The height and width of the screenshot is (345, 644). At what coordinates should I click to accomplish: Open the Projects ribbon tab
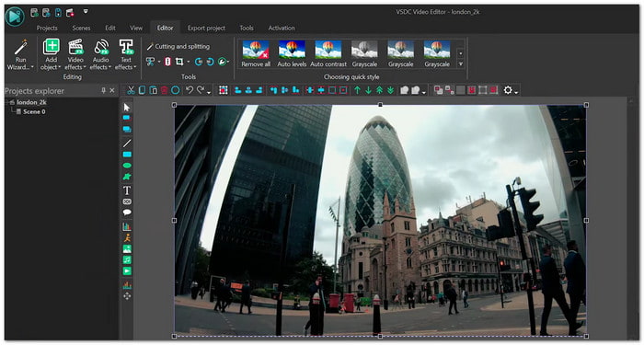pyautogui.click(x=47, y=28)
